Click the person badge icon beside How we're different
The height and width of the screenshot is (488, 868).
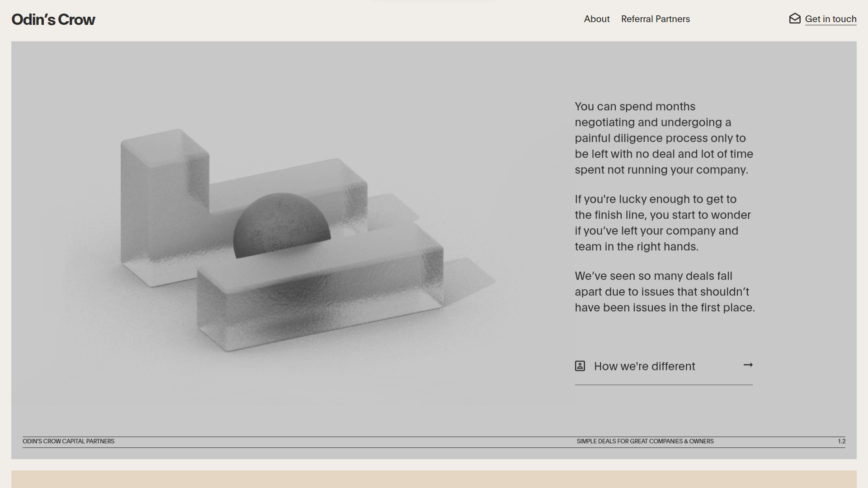[x=580, y=366]
